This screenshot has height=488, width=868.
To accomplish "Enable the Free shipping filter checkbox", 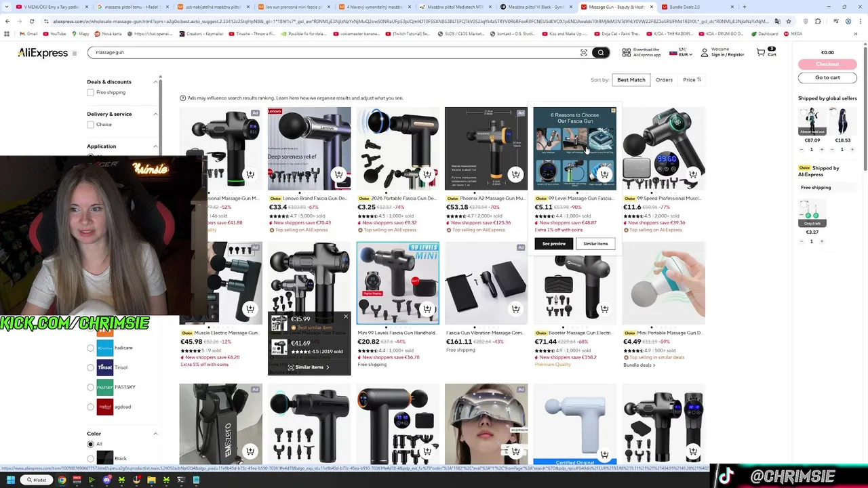I will [x=90, y=92].
